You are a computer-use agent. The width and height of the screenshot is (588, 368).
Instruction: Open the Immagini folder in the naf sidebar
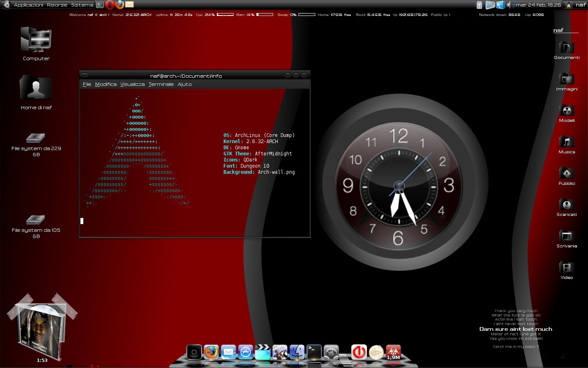[567, 79]
